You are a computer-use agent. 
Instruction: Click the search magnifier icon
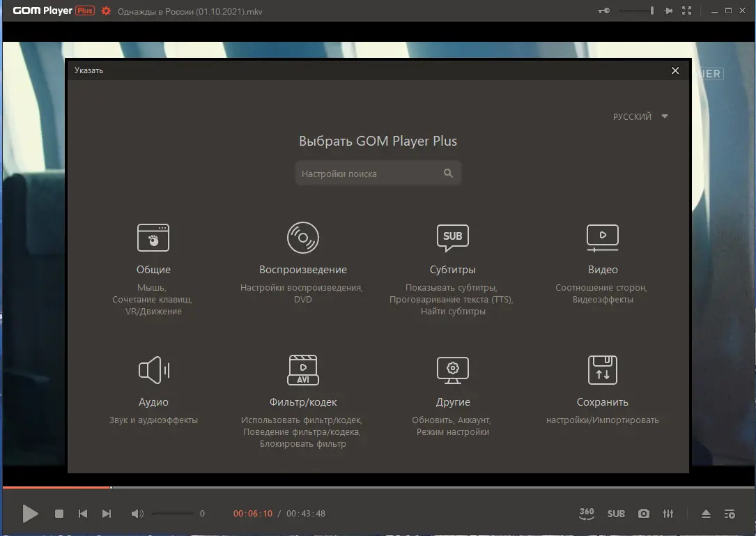pyautogui.click(x=448, y=173)
